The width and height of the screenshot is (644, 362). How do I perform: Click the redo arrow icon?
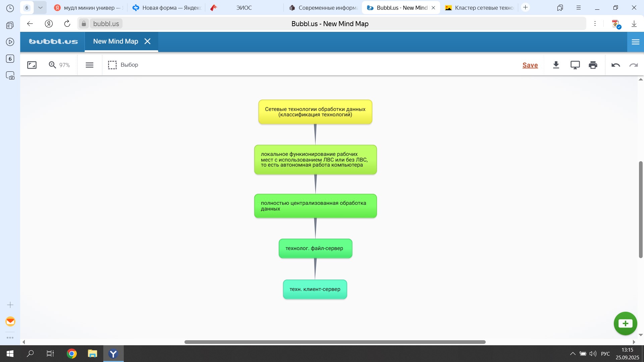(x=634, y=65)
